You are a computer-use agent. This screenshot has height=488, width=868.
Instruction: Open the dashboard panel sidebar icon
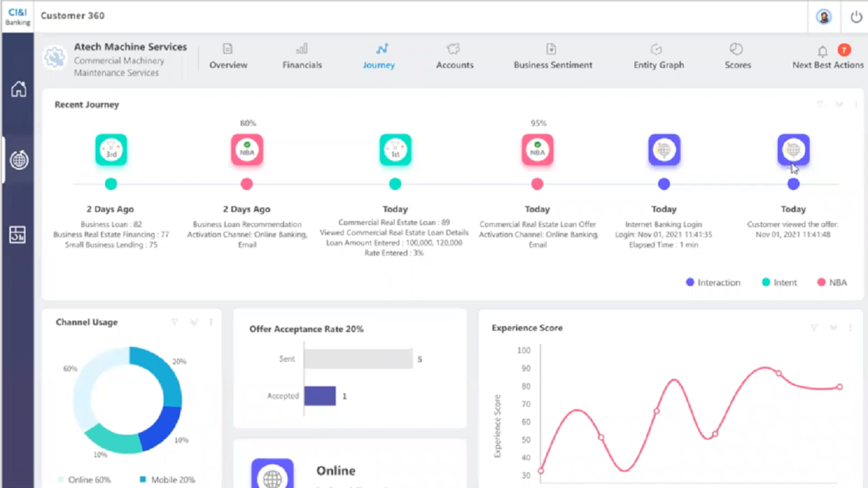(x=18, y=235)
